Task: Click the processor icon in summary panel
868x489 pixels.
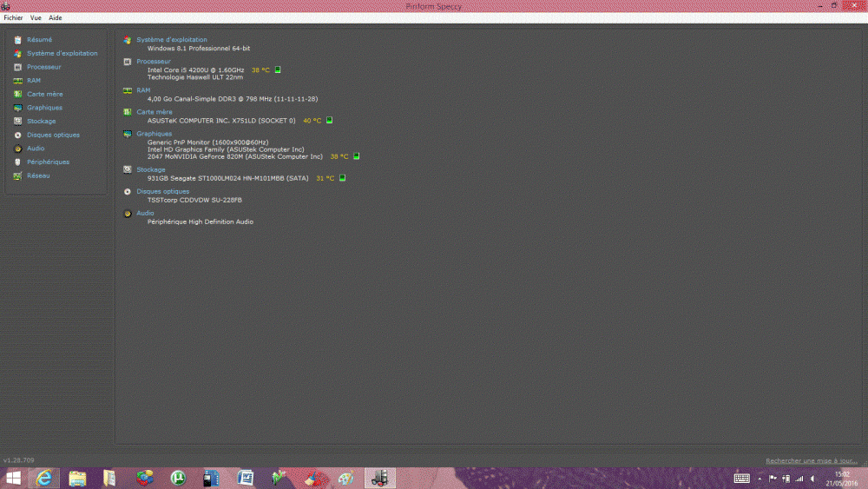Action: click(x=128, y=62)
